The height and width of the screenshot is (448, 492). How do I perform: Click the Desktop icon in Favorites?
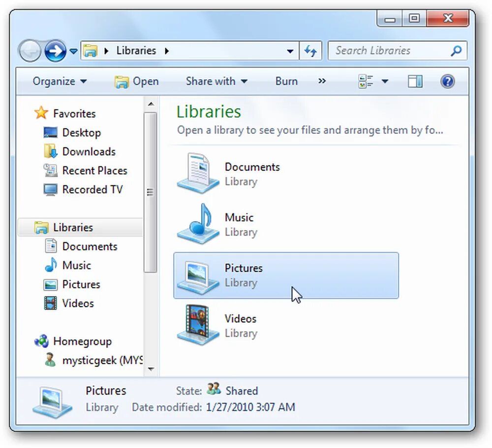point(50,132)
